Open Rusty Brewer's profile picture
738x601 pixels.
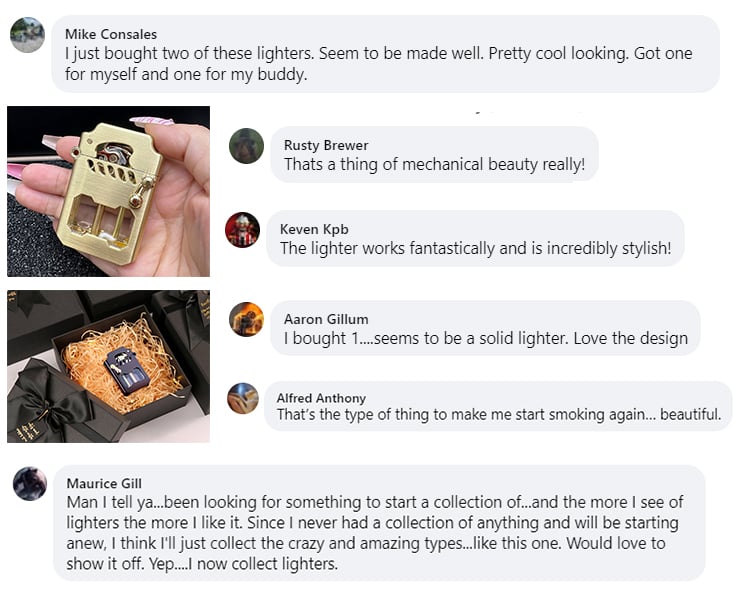pyautogui.click(x=246, y=146)
